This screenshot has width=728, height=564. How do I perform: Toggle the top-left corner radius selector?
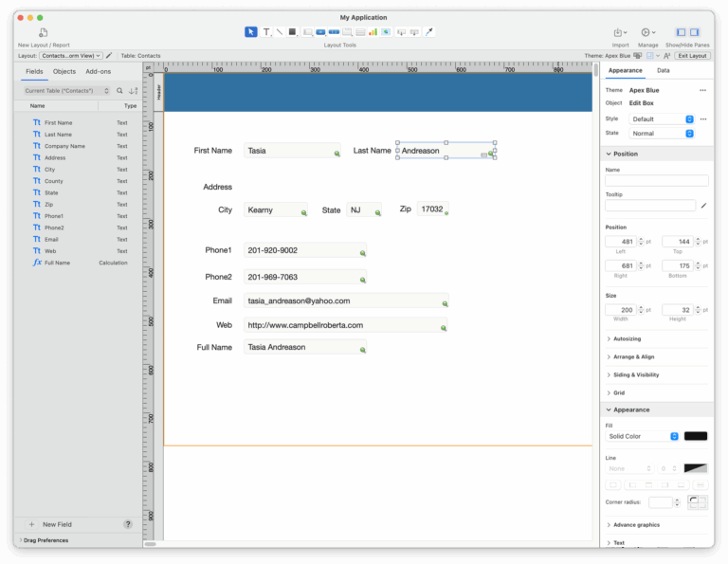(693, 499)
